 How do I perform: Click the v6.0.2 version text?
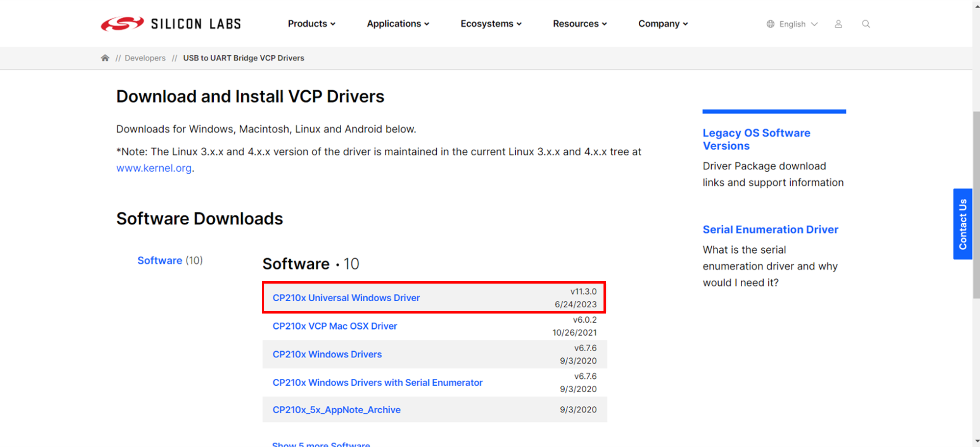[585, 320]
